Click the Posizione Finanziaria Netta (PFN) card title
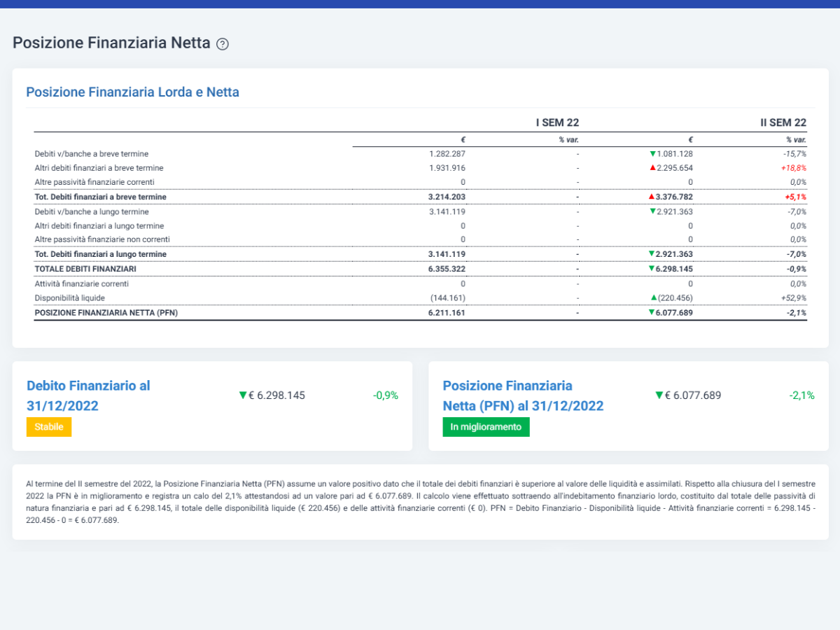Viewport: 840px width, 630px height. pos(523,395)
